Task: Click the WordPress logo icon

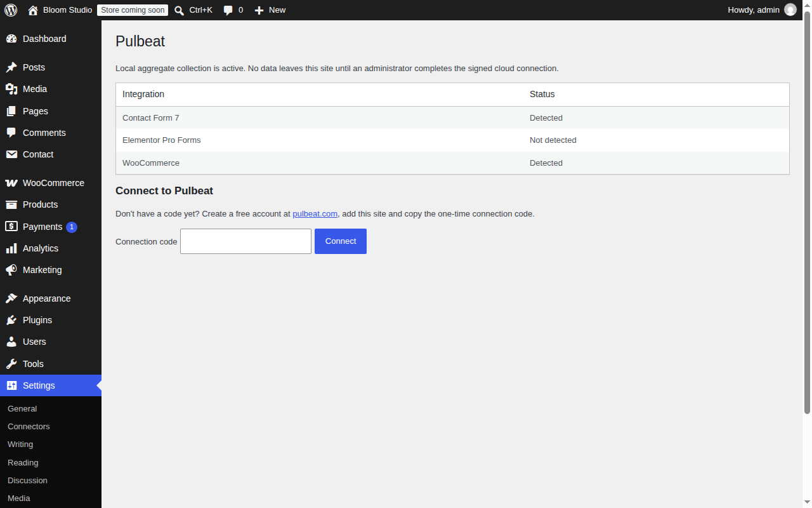Action: coord(11,10)
